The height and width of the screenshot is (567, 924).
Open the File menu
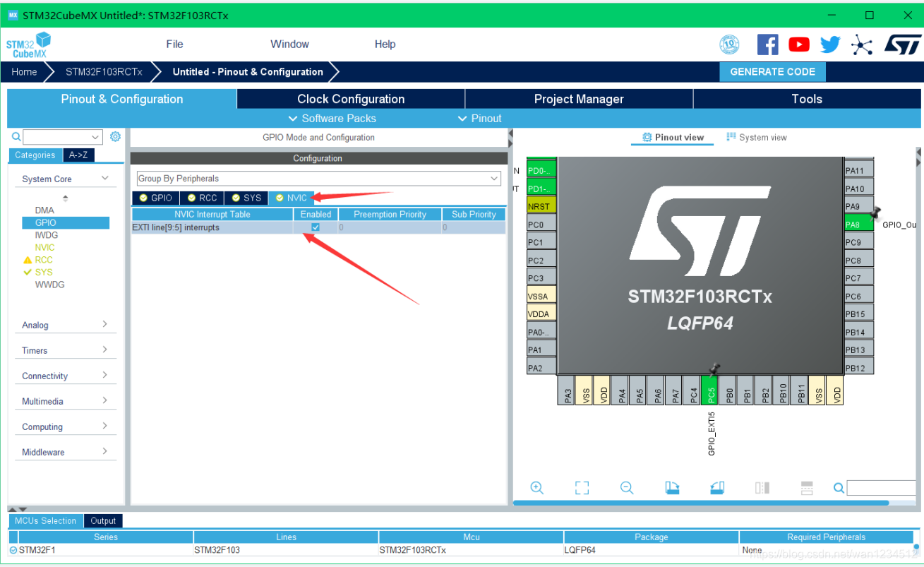(174, 44)
